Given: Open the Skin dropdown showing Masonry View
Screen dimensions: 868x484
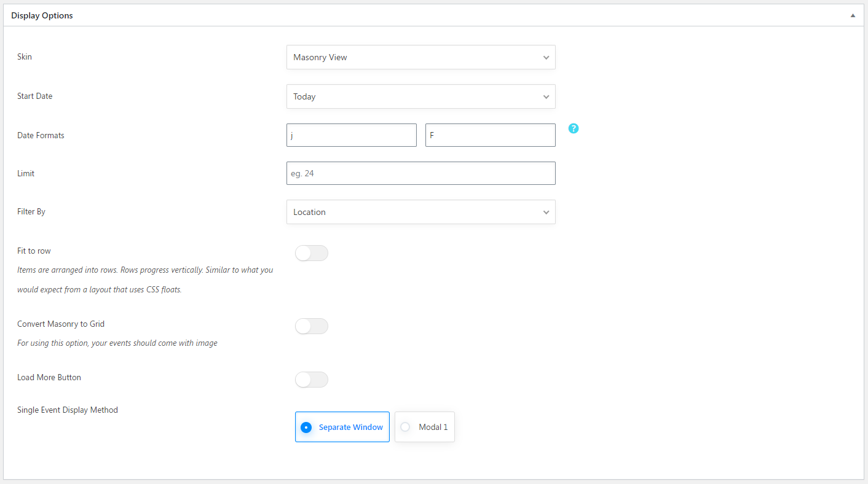Looking at the screenshot, I should (421, 57).
